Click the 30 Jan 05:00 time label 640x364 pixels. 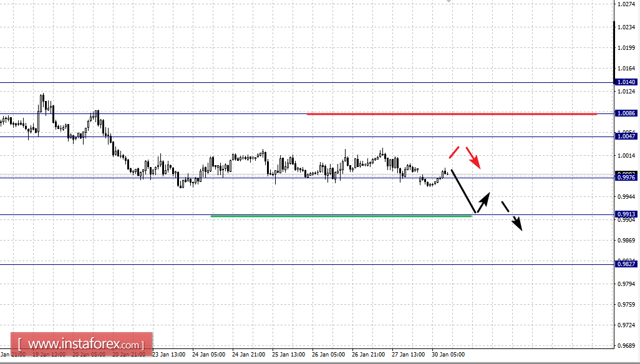pos(448,355)
